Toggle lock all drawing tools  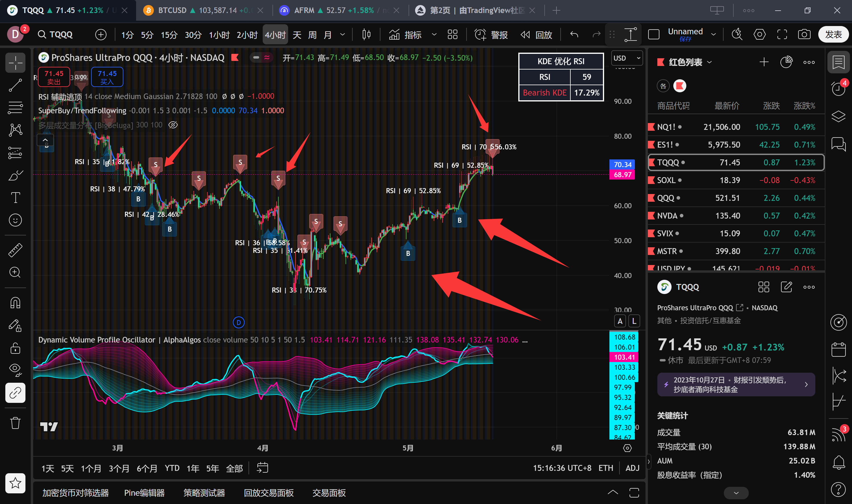pos(15,348)
